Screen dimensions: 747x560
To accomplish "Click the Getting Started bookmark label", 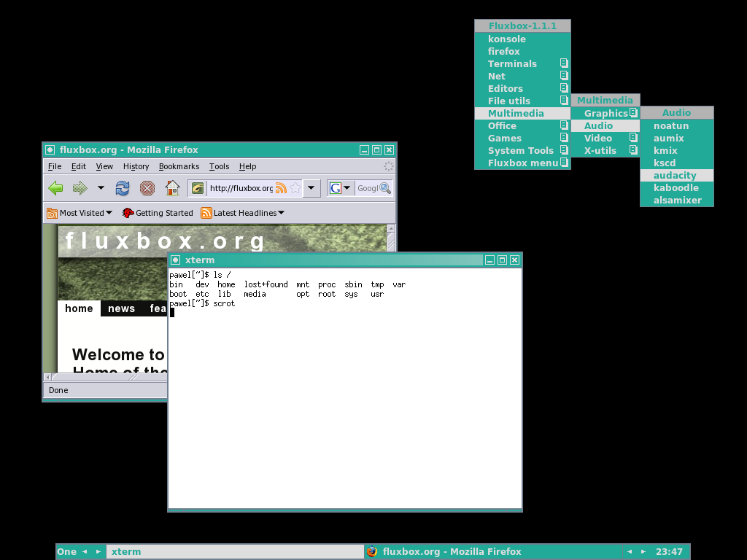I will pyautogui.click(x=164, y=213).
